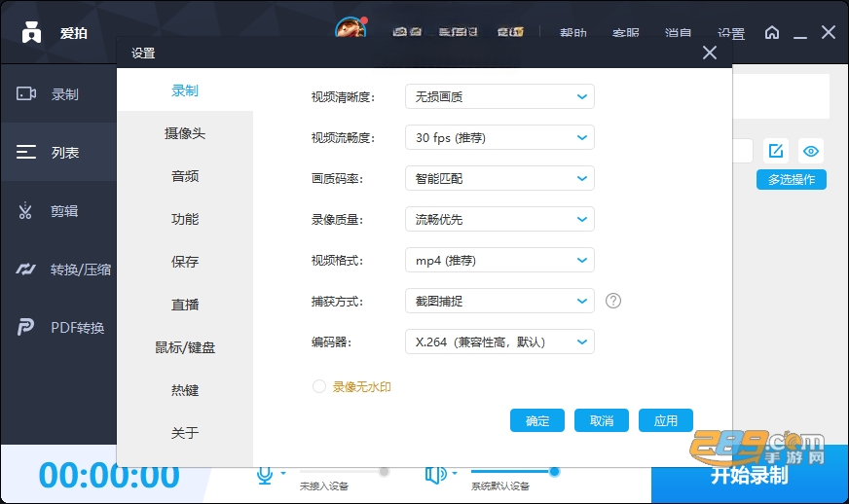Click the microphone icon
The image size is (849, 504).
[264, 475]
